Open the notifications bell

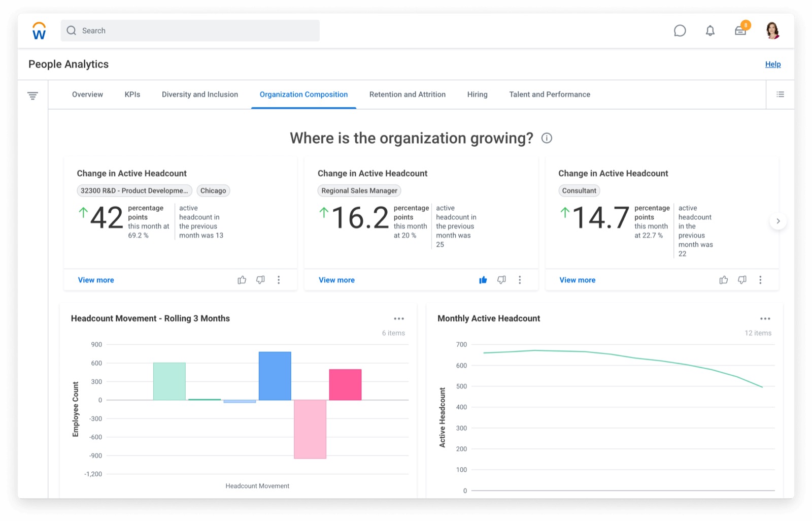pyautogui.click(x=710, y=31)
